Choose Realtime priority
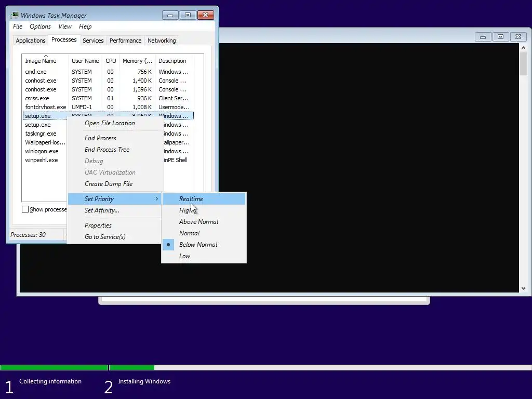532x399 pixels. (x=204, y=199)
